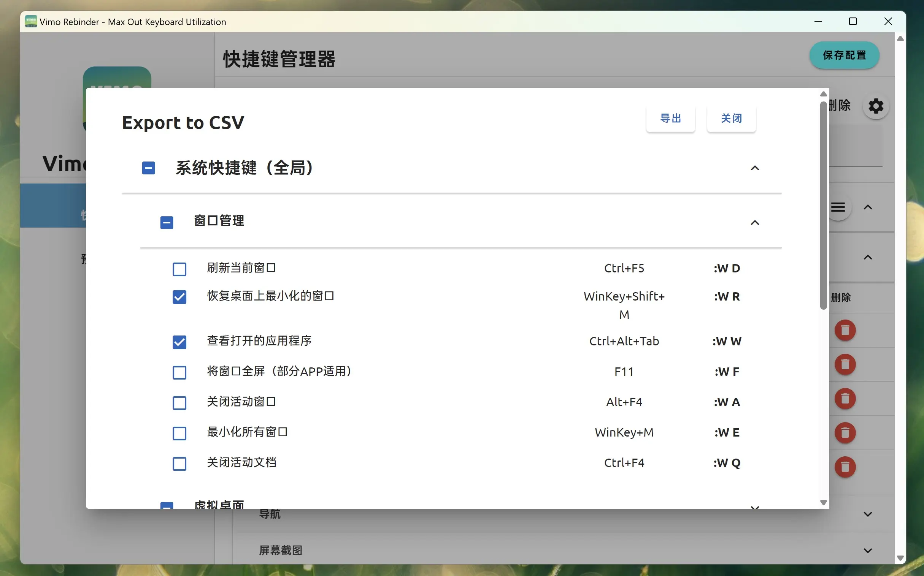Click Ctrl+F5 shortcut text

click(x=624, y=268)
